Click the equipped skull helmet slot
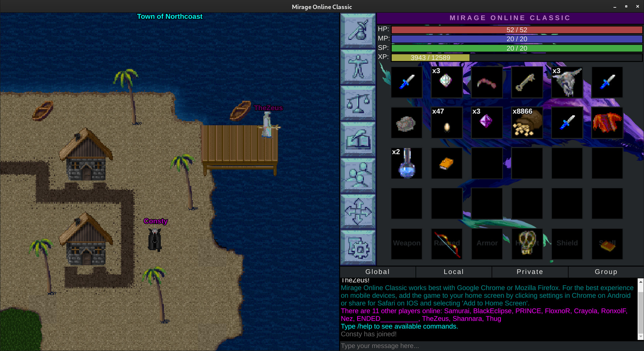The image size is (644, 351). 527,244
